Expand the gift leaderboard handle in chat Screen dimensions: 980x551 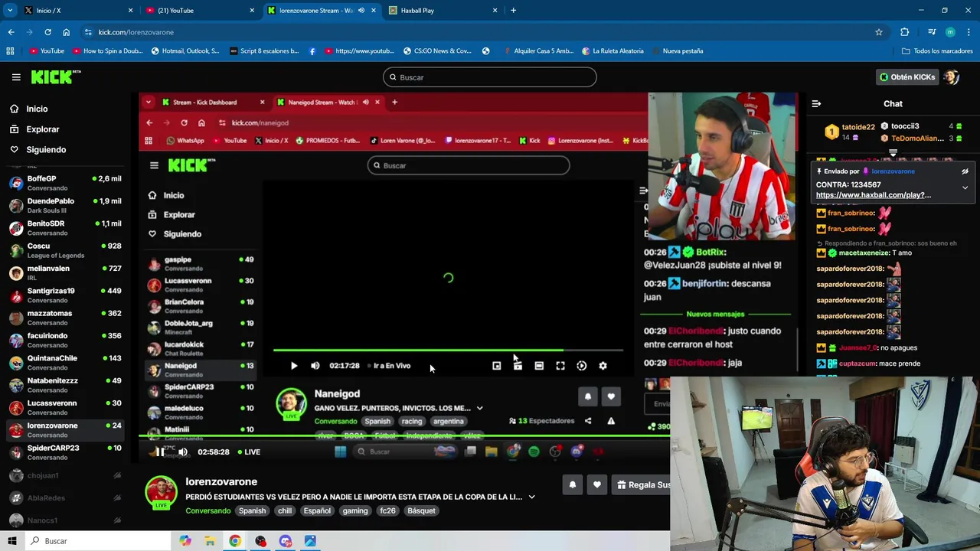pos(893,154)
